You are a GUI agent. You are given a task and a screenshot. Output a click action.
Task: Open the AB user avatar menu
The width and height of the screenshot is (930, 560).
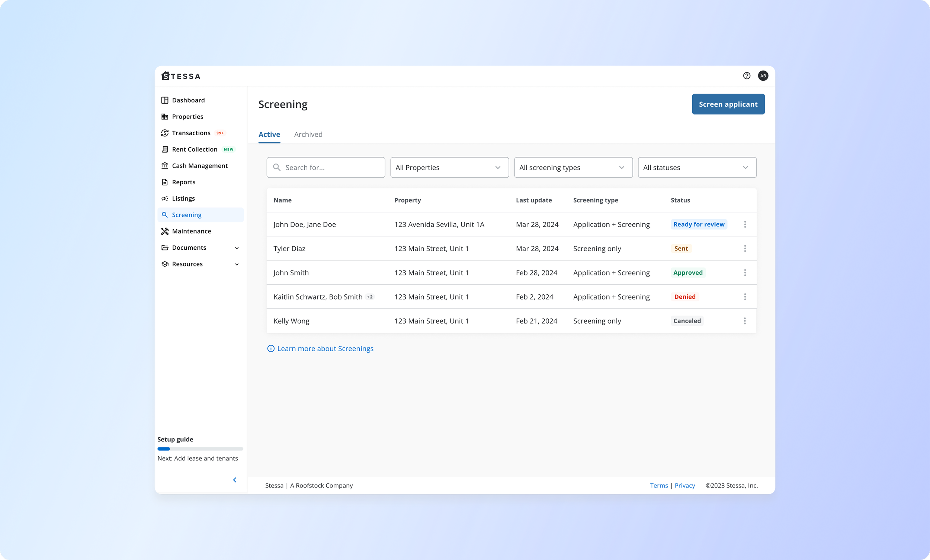[x=763, y=76]
